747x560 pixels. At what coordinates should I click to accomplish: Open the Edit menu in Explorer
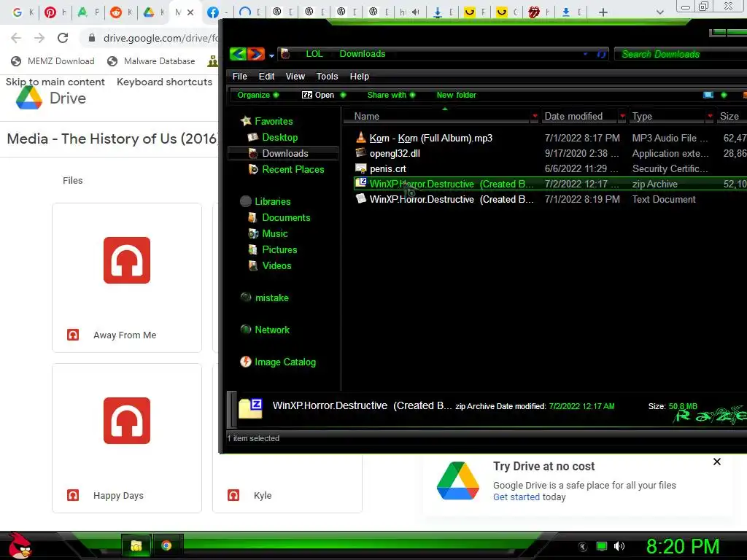pos(266,76)
